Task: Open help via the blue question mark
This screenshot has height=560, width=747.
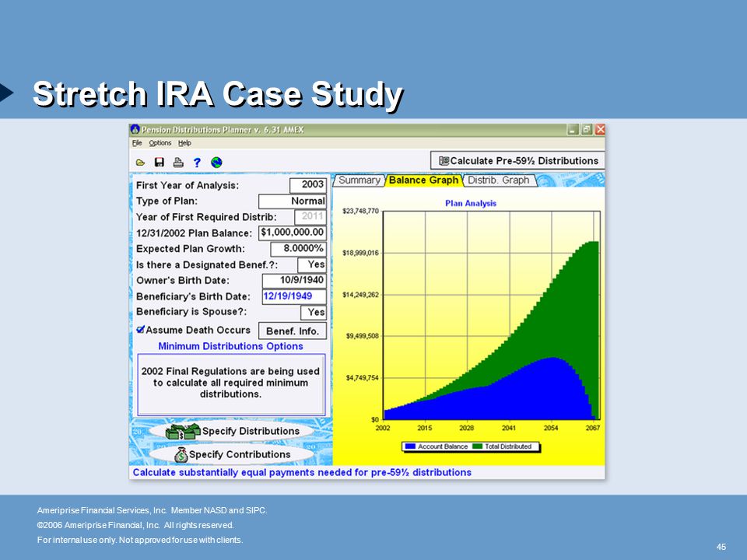Action: click(197, 163)
